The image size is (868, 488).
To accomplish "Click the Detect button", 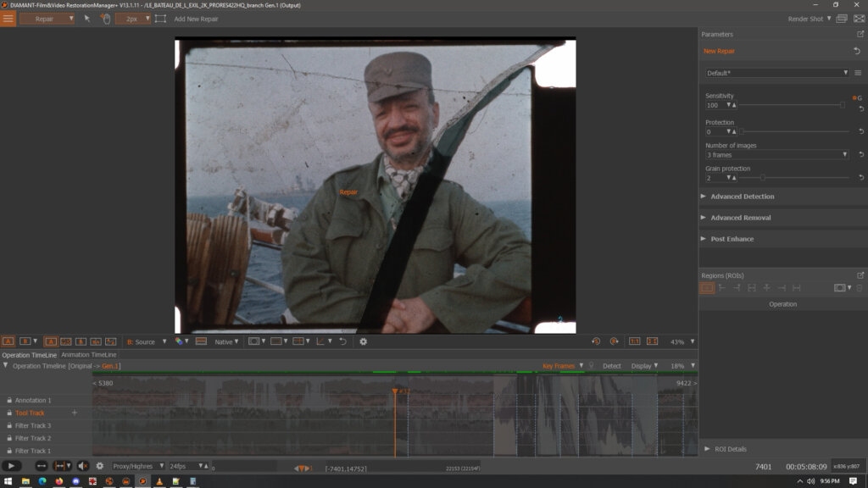I will (611, 366).
